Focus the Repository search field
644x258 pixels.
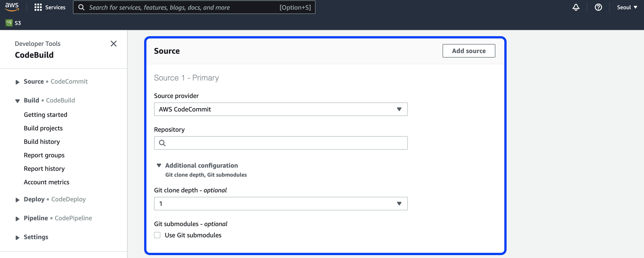285,143
